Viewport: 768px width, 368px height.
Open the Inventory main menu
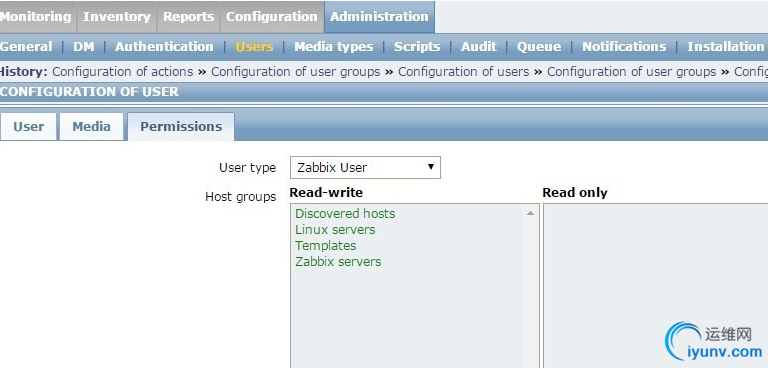click(x=117, y=17)
